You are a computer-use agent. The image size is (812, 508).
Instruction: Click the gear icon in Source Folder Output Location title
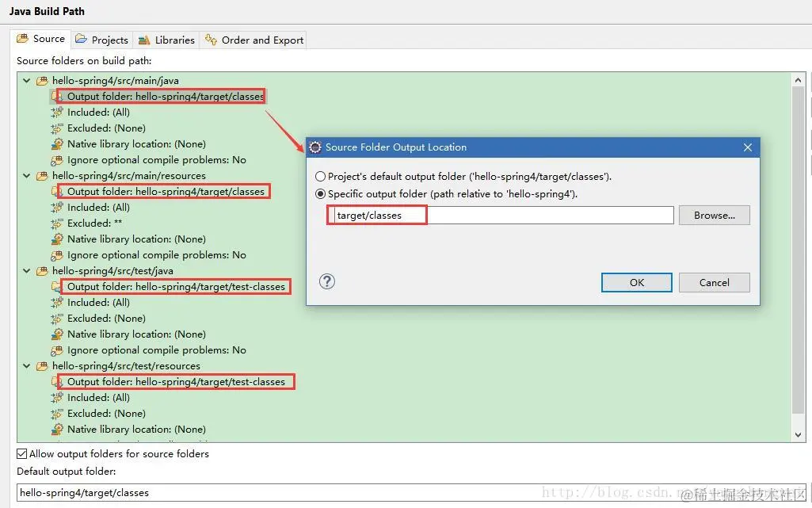coord(315,147)
